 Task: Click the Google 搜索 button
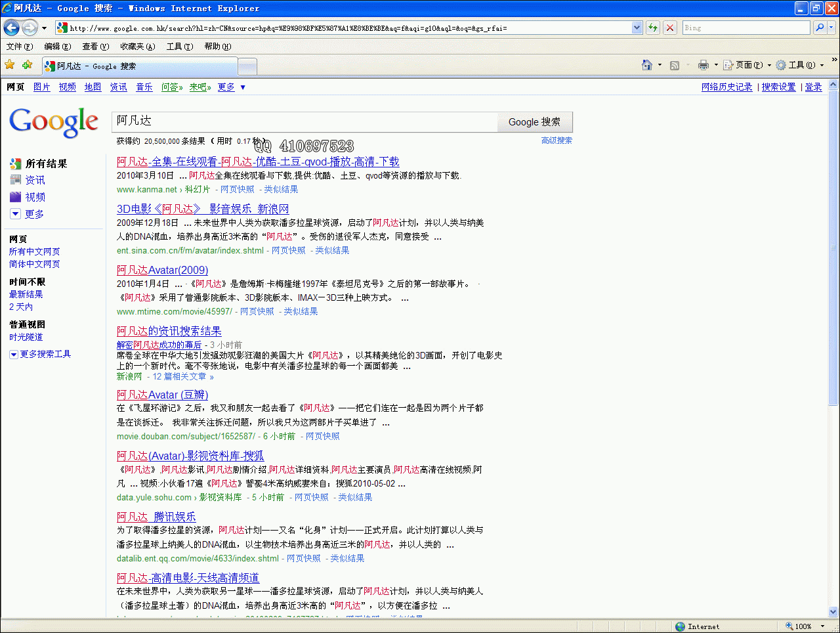[535, 122]
